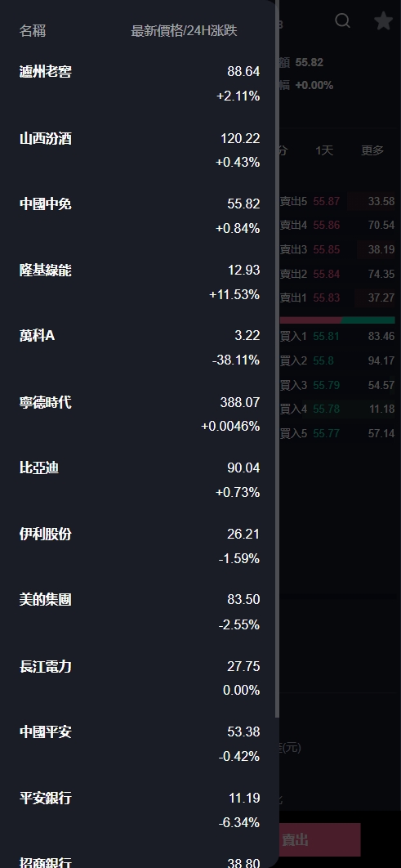
Task: Click 買入1 price 55.81 in order book
Action: (x=327, y=336)
